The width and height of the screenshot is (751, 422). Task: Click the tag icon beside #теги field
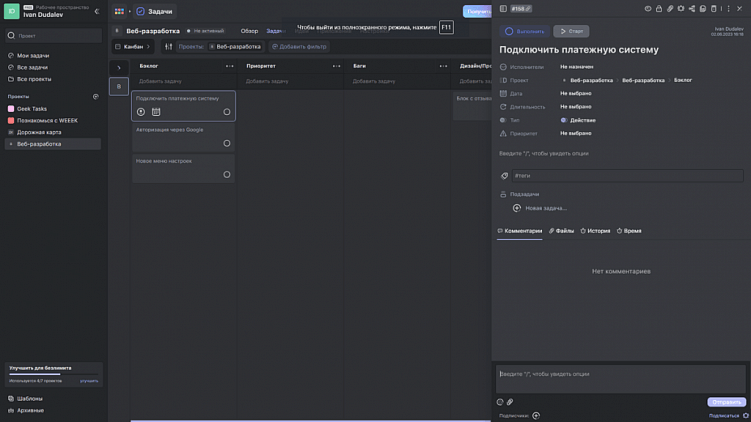pos(504,176)
